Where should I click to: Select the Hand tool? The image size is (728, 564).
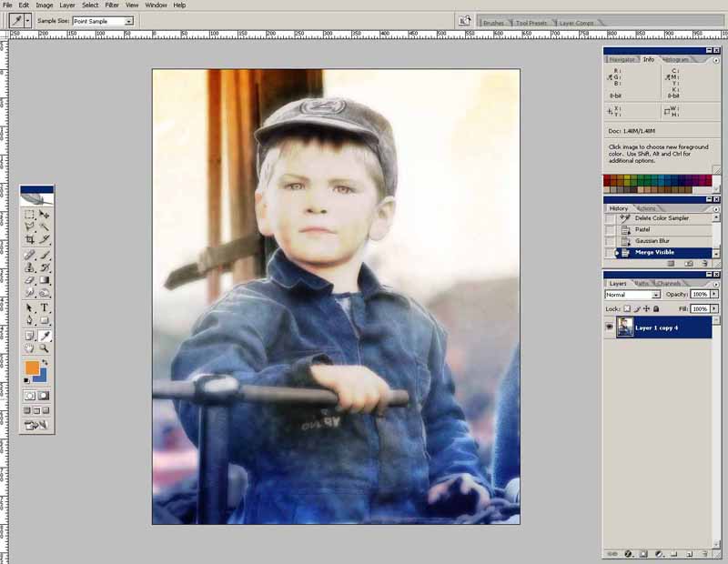[30, 347]
